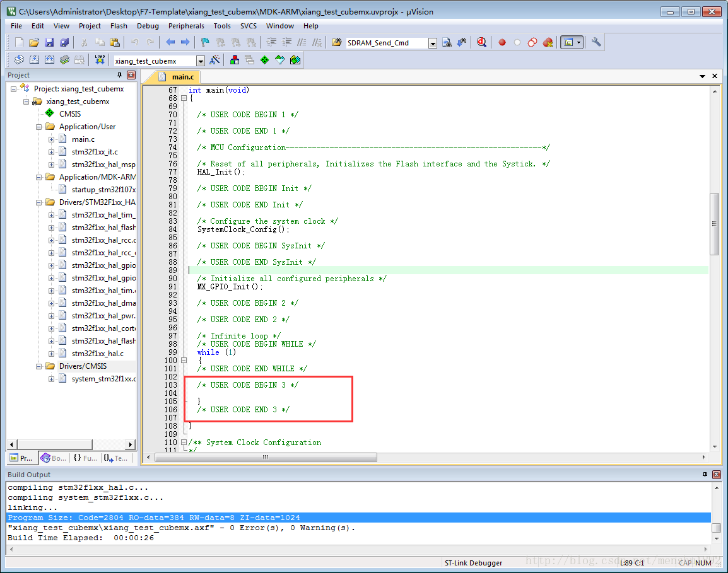Toggle the Project window layout button
This screenshot has width=728, height=573.
568,42
